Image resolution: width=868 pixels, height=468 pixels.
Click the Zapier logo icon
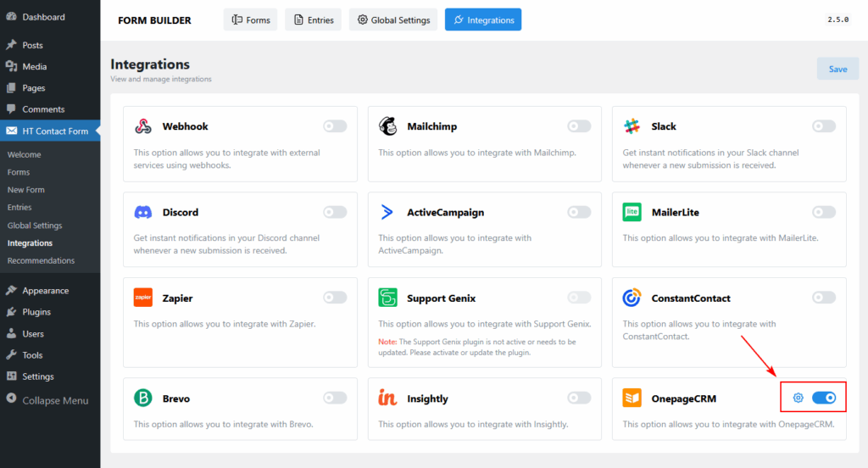pyautogui.click(x=143, y=298)
